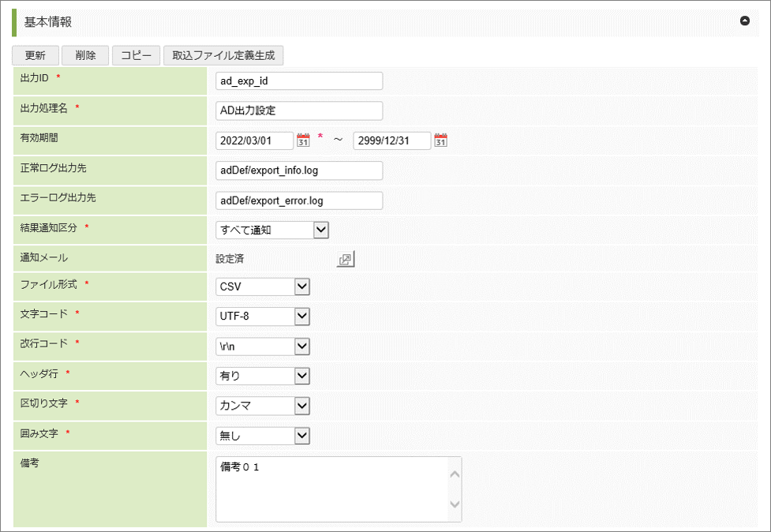Click the 削除 button
The width and height of the screenshot is (771, 532).
pyautogui.click(x=85, y=55)
